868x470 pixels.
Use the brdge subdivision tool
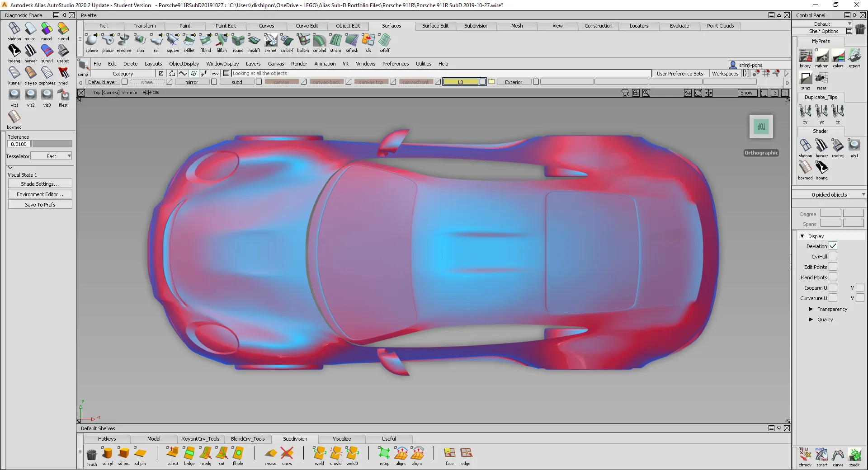[189, 453]
